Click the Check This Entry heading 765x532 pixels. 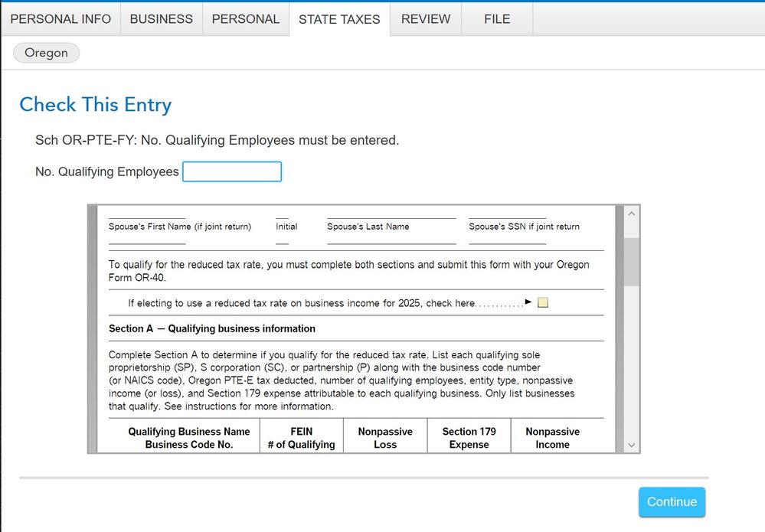pos(95,105)
